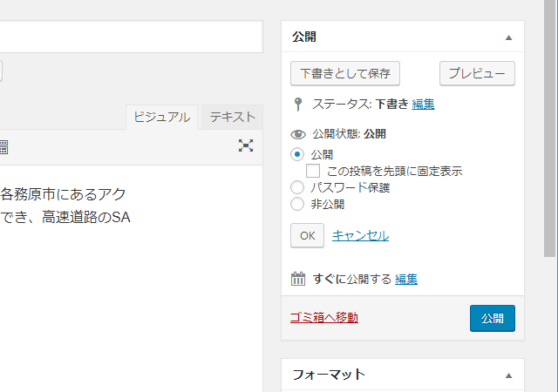Click the calendar icon beside すぐに公開する
This screenshot has height=392, width=558.
[297, 280]
